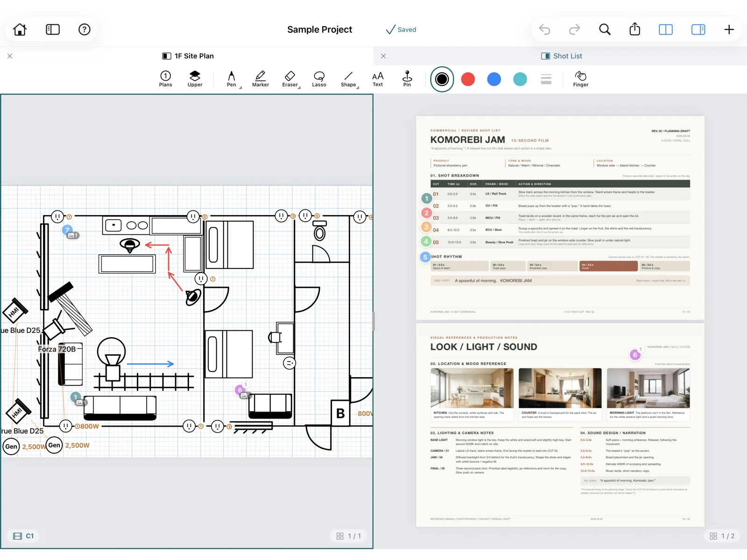This screenshot has height=560, width=747.
Task: Switch to the Shot List tab
Action: [561, 56]
